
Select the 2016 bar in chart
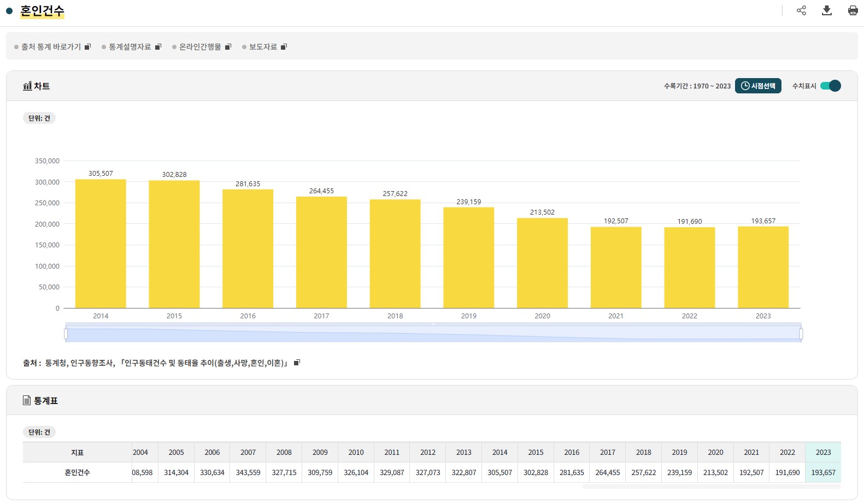(x=248, y=248)
